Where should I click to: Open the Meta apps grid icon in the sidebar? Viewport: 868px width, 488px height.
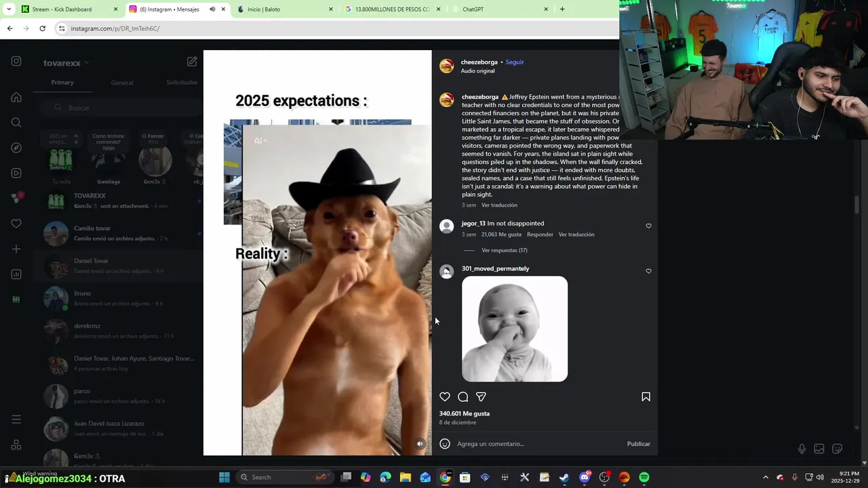pos(16,445)
